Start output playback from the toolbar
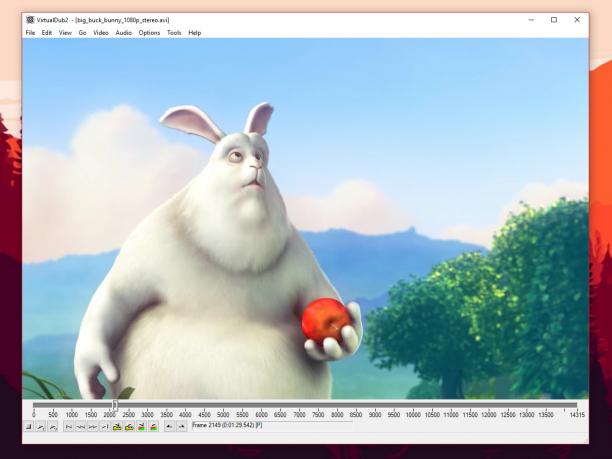The height and width of the screenshot is (459, 612). (x=53, y=427)
